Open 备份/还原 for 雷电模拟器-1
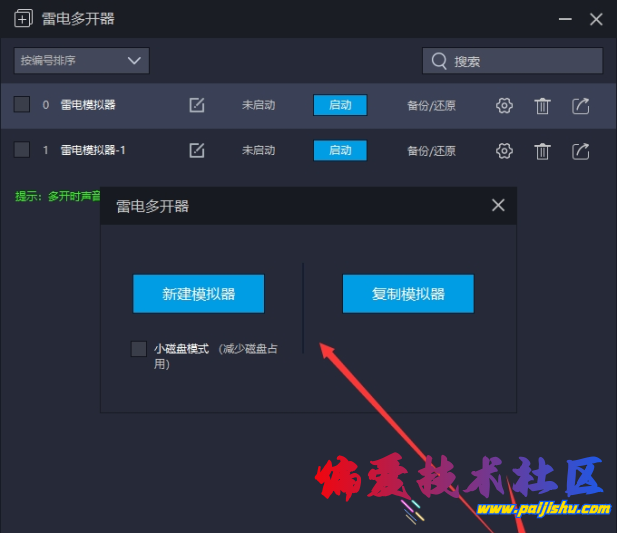 point(431,150)
